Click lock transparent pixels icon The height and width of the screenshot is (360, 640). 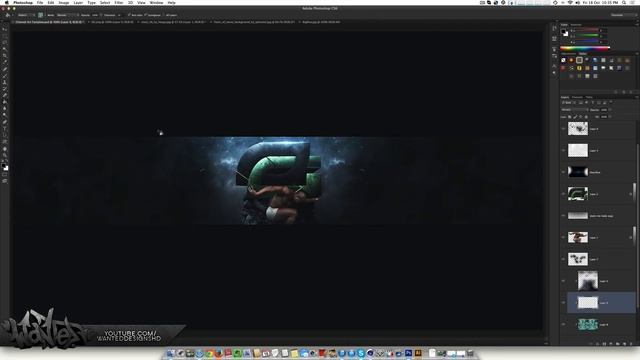569,117
